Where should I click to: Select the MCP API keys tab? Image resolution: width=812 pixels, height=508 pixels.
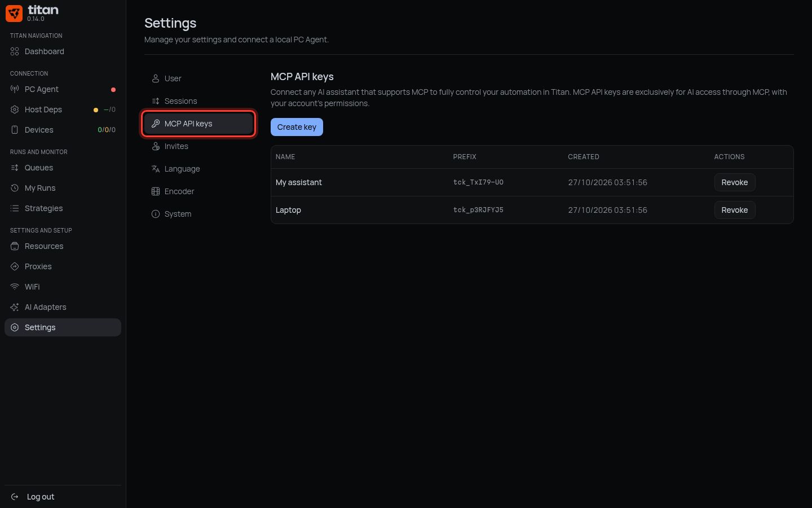pos(198,124)
